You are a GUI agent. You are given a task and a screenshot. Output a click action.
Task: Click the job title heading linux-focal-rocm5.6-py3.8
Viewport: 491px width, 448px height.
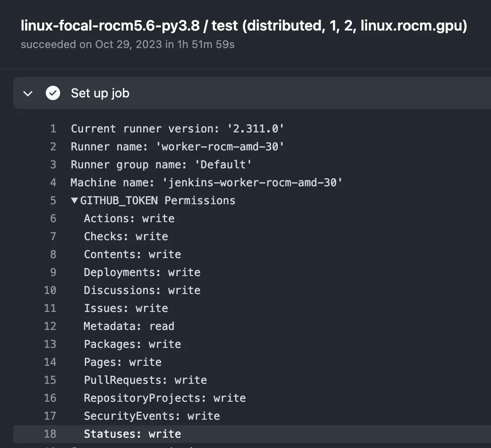(x=244, y=26)
